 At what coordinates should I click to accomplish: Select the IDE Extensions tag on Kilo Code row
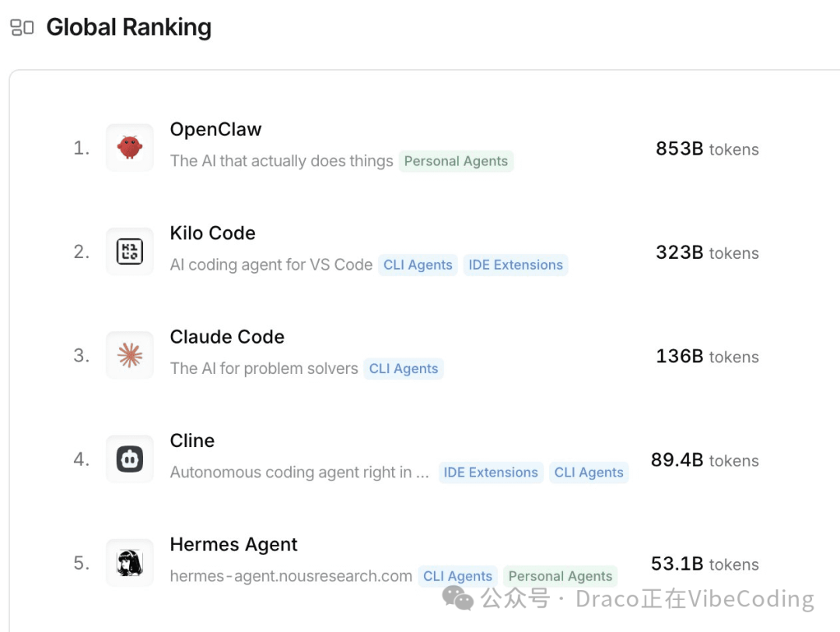pyautogui.click(x=516, y=265)
